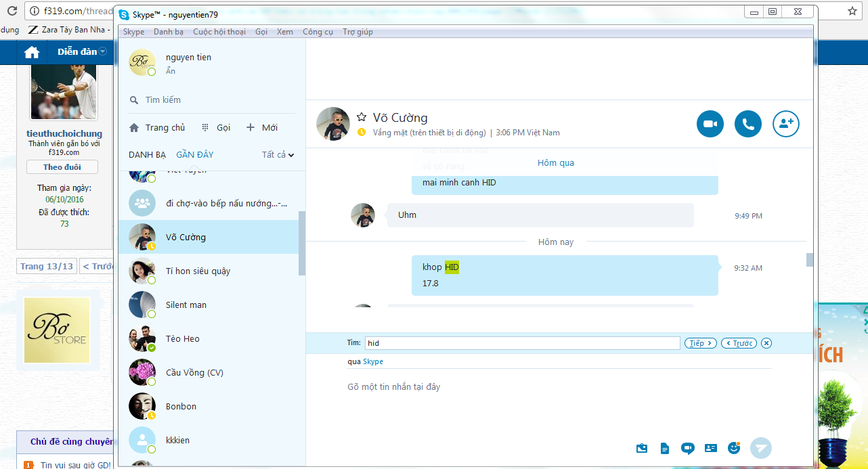
Task: Select Võ Cường in the recent list
Action: tap(209, 237)
